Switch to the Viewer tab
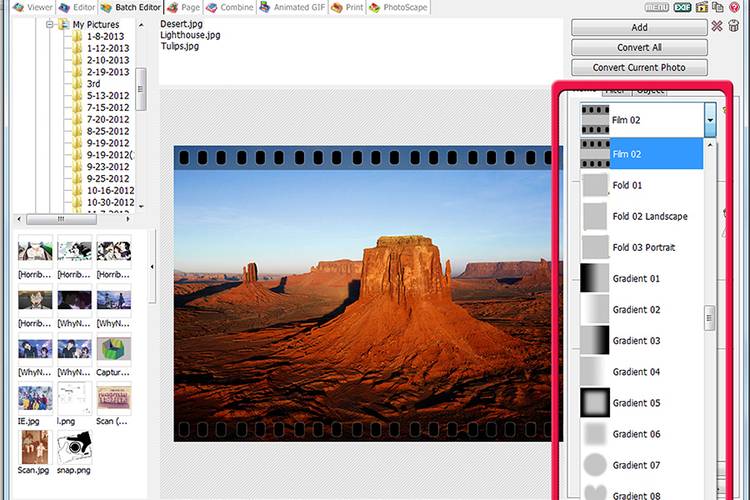The width and height of the screenshot is (750, 500). [33, 7]
